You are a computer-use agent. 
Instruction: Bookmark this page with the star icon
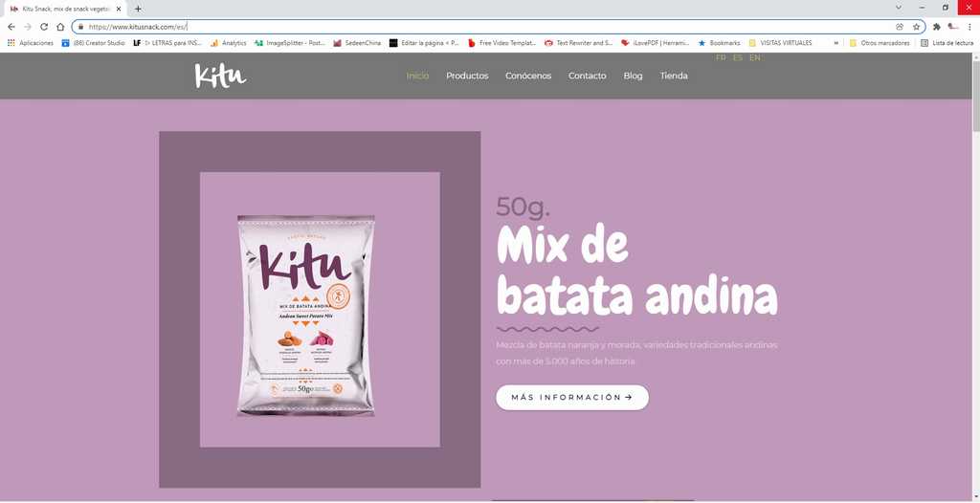click(x=916, y=27)
